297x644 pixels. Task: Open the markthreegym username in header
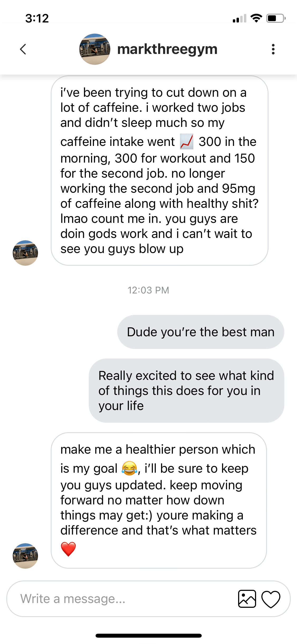[x=167, y=49]
